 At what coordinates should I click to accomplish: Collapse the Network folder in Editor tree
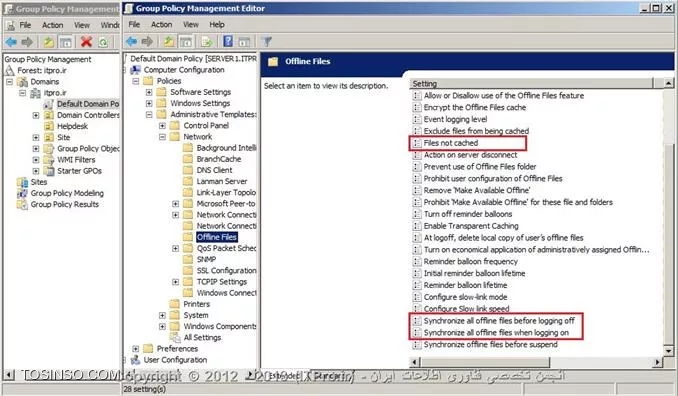coord(162,137)
